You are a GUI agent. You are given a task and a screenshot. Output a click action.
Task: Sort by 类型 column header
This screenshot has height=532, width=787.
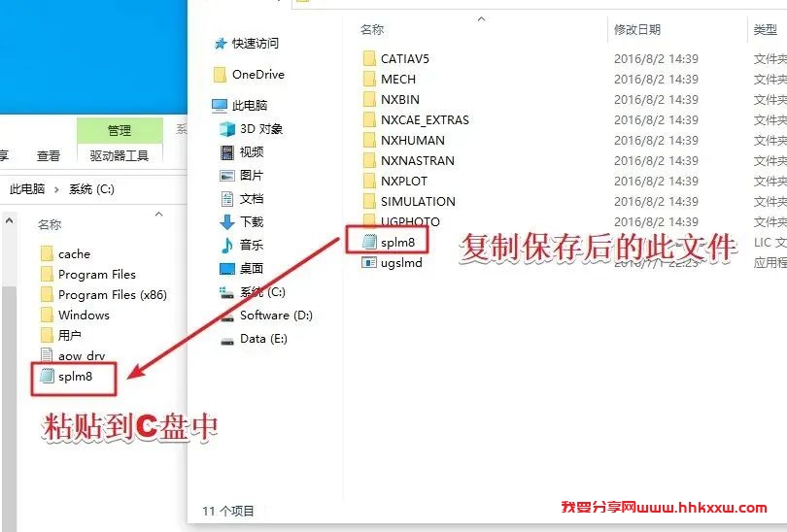coord(765,30)
